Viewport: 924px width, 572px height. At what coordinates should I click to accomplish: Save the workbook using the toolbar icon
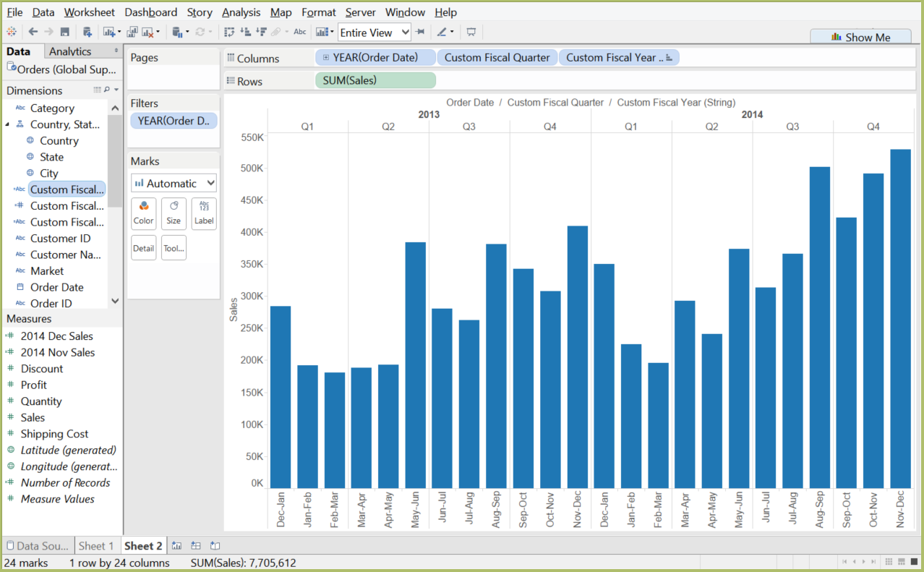point(65,32)
